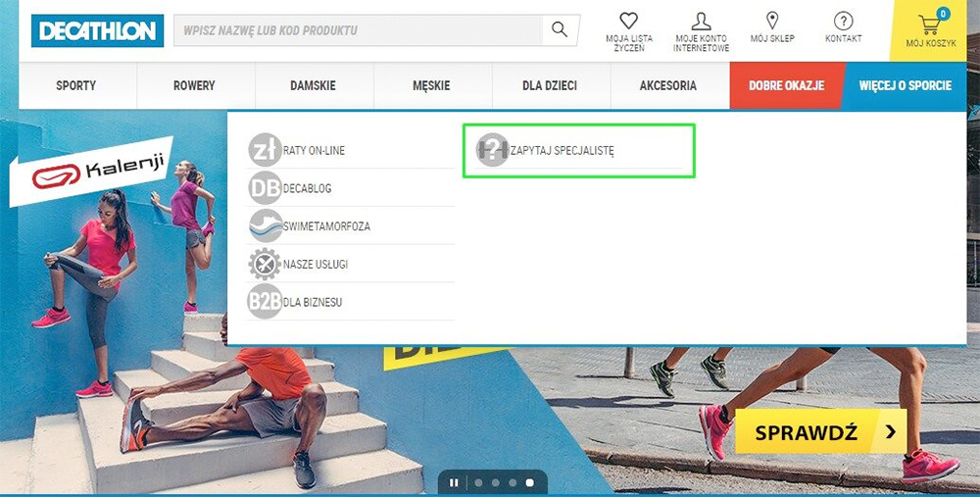
Task: Click the Raty On-line zł icon
Action: pyautogui.click(x=265, y=150)
